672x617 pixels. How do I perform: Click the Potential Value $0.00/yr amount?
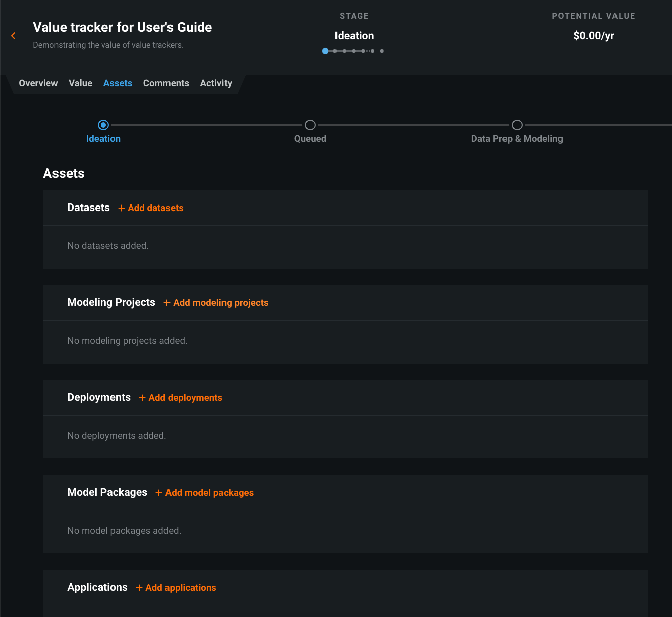[593, 36]
